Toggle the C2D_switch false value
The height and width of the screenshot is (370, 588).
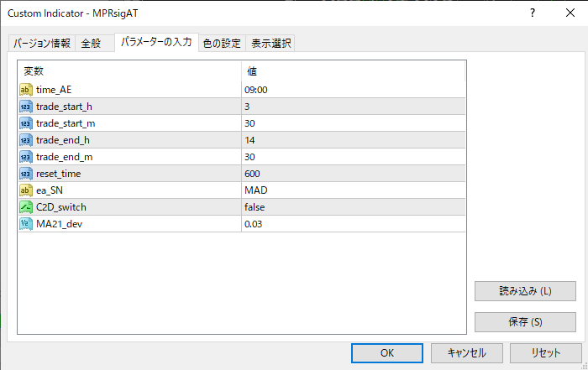coord(255,207)
